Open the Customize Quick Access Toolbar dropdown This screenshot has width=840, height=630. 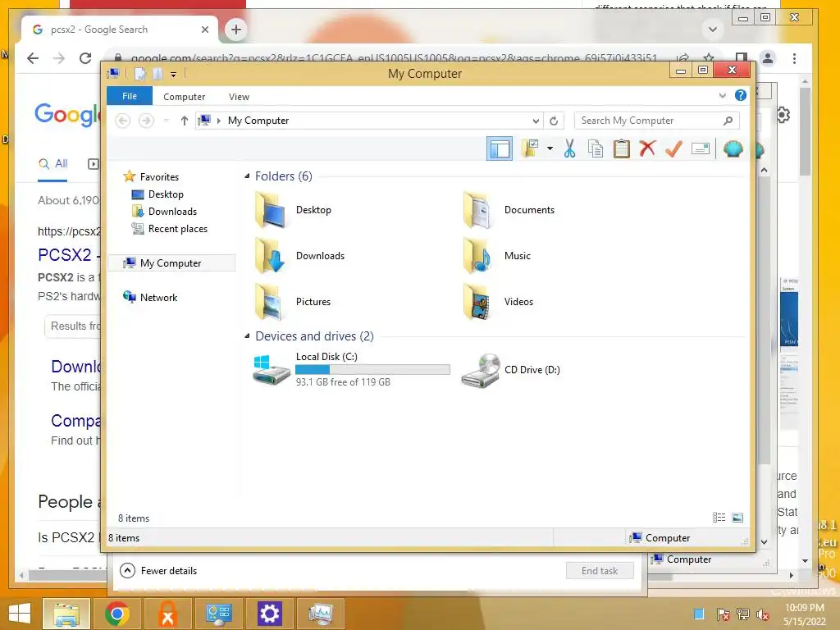[x=174, y=74]
